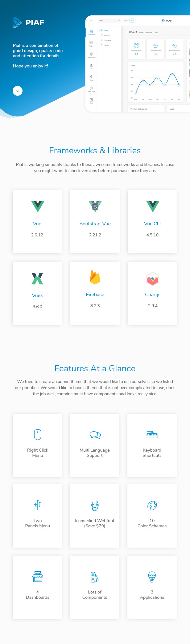Select Dashboards in the preview sidebar menu
Screen dimensions: 190x644
[91, 32]
